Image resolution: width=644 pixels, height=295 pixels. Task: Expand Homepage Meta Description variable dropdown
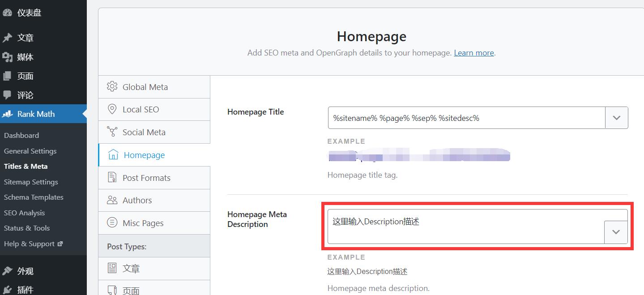click(616, 232)
